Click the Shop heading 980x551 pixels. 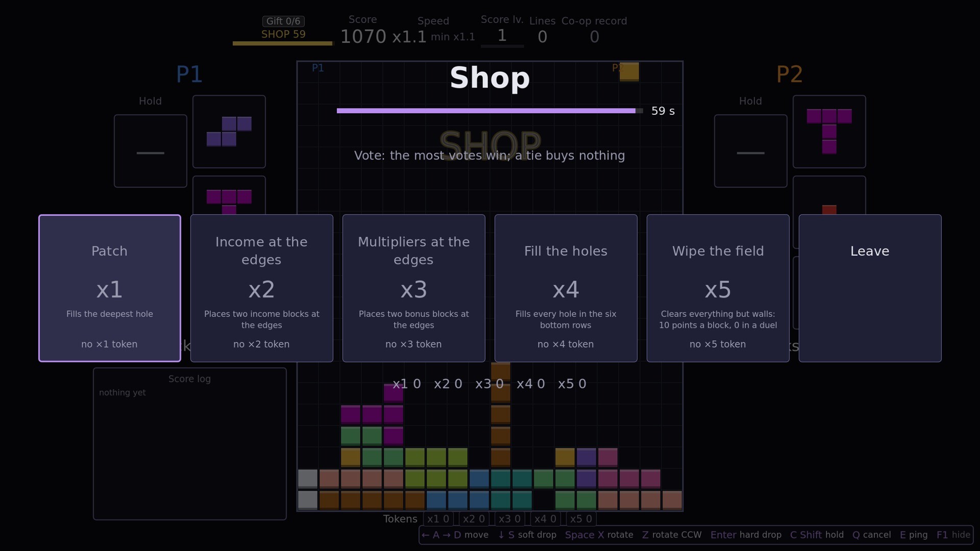(x=489, y=78)
